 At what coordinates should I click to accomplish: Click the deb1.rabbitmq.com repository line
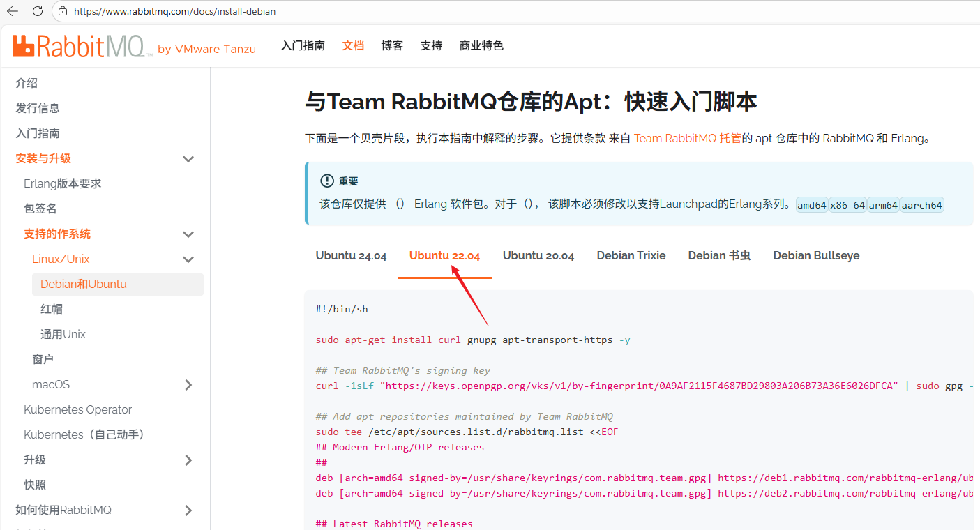pos(644,478)
